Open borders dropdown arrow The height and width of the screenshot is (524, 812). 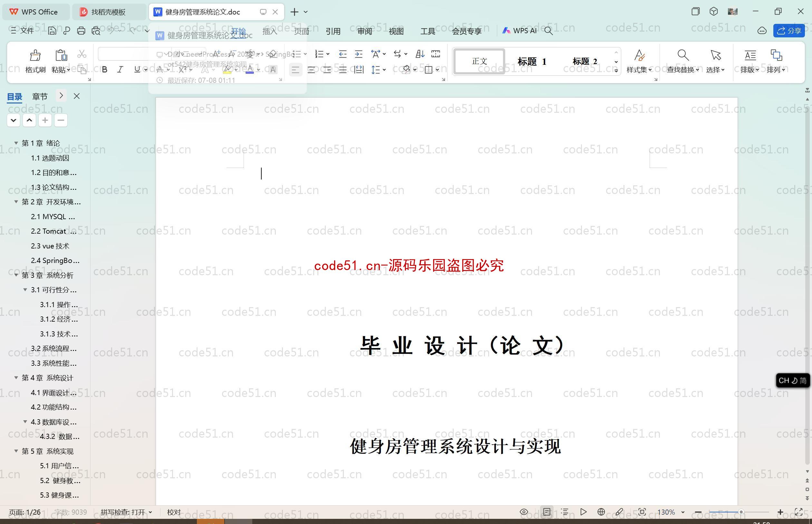click(438, 70)
